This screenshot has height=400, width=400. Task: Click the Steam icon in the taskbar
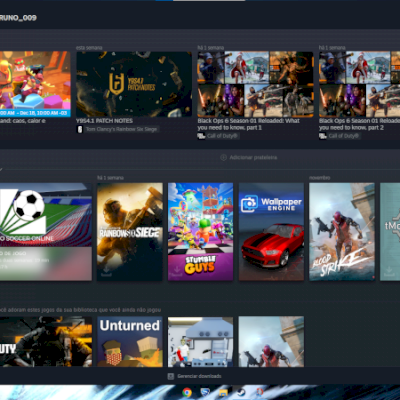[241, 392]
